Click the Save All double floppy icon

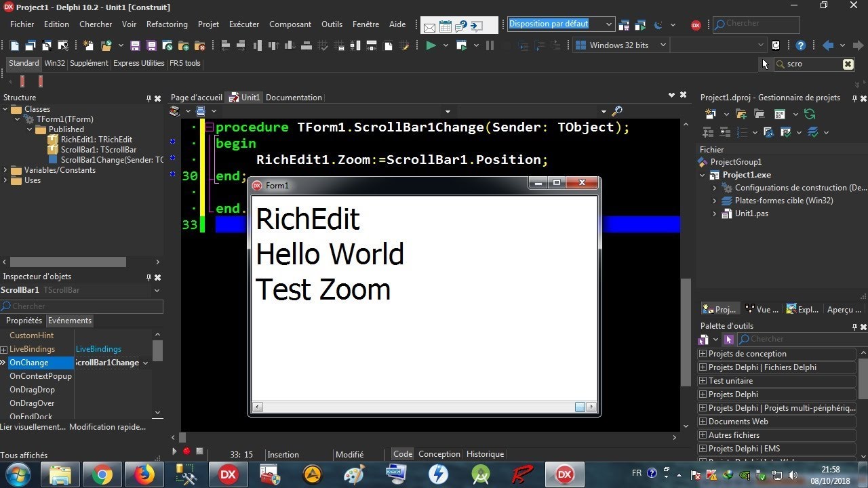151,45
